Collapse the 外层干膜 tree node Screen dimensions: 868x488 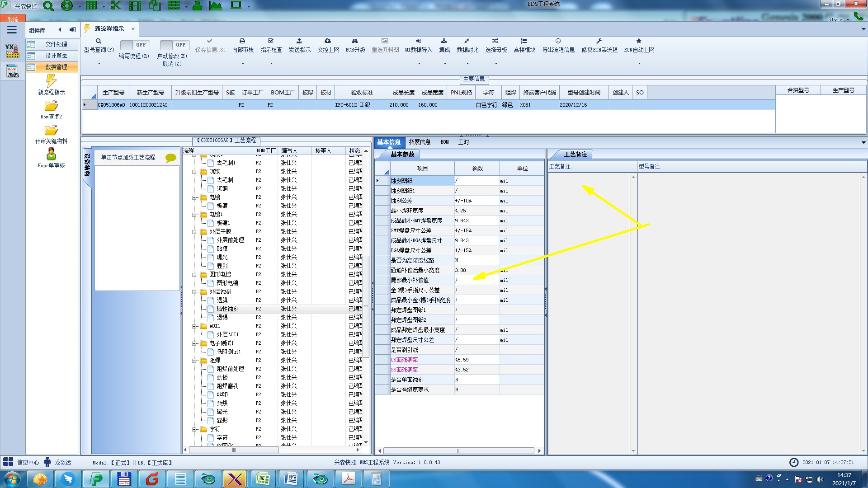pos(194,232)
